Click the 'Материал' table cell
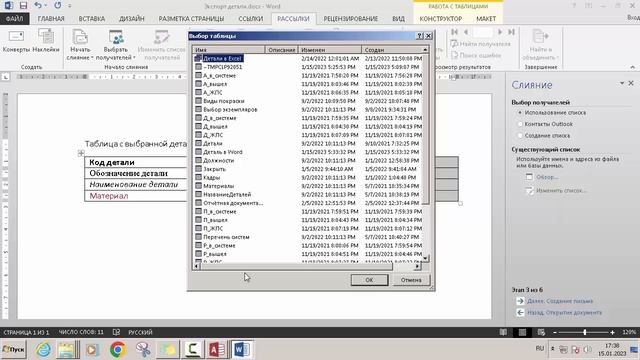Image resolution: width=640 pixels, height=360 pixels. click(x=136, y=196)
